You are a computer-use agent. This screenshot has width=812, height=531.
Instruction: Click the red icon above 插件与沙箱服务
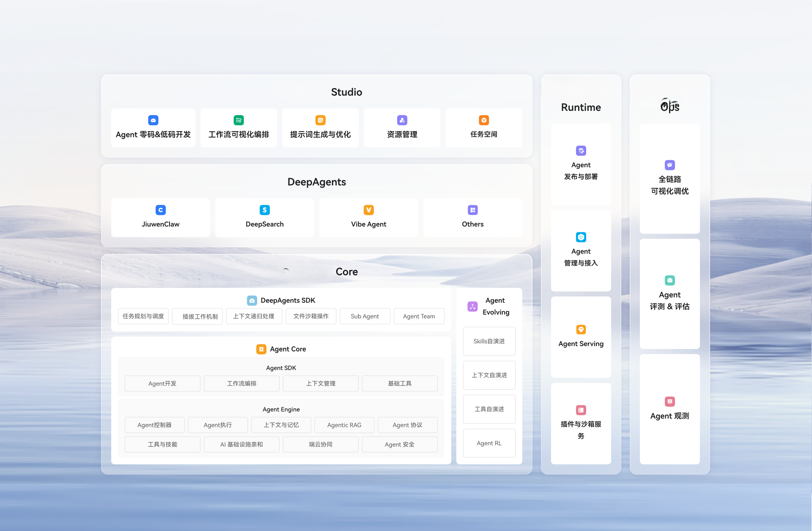coord(581,410)
